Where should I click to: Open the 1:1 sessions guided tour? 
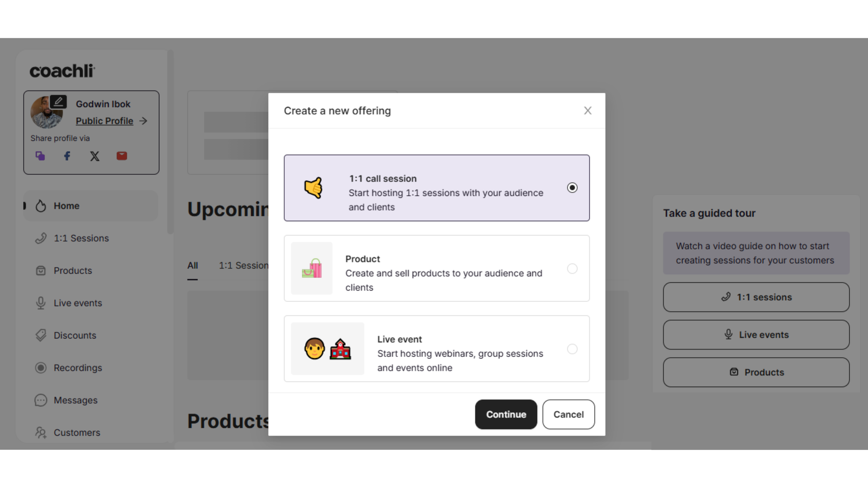coord(756,297)
